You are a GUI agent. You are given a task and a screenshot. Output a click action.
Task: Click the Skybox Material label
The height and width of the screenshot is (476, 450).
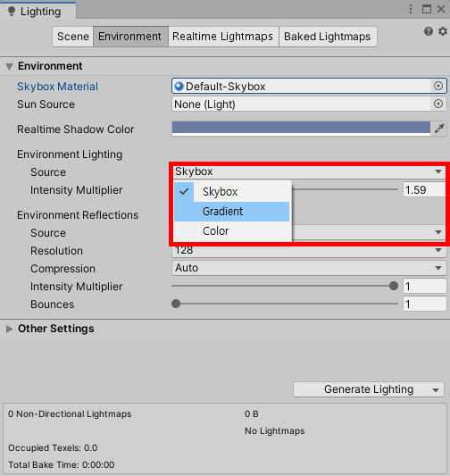(57, 87)
